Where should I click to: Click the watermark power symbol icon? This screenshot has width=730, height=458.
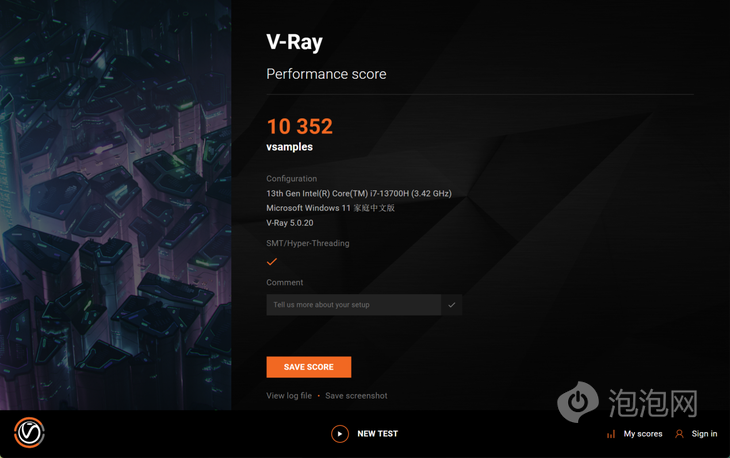click(x=578, y=402)
